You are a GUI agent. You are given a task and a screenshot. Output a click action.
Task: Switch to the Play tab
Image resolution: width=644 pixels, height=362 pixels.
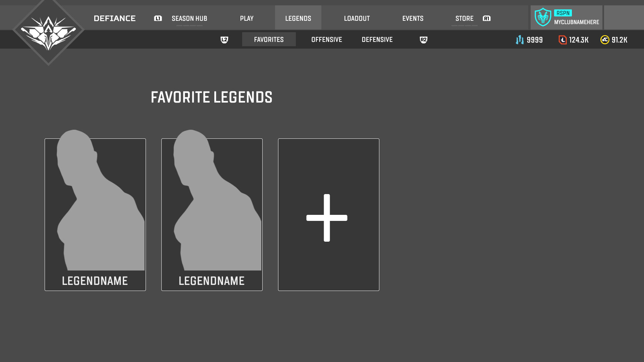(247, 18)
